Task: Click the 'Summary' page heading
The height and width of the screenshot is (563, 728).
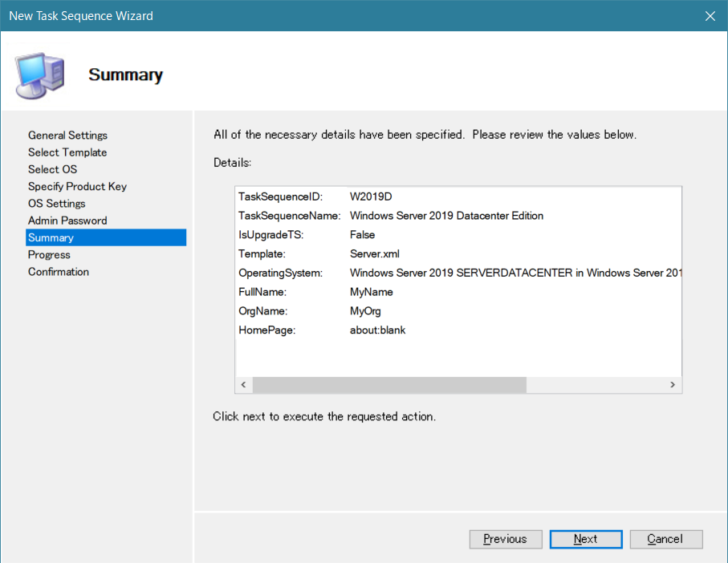Action: pyautogui.click(x=126, y=75)
